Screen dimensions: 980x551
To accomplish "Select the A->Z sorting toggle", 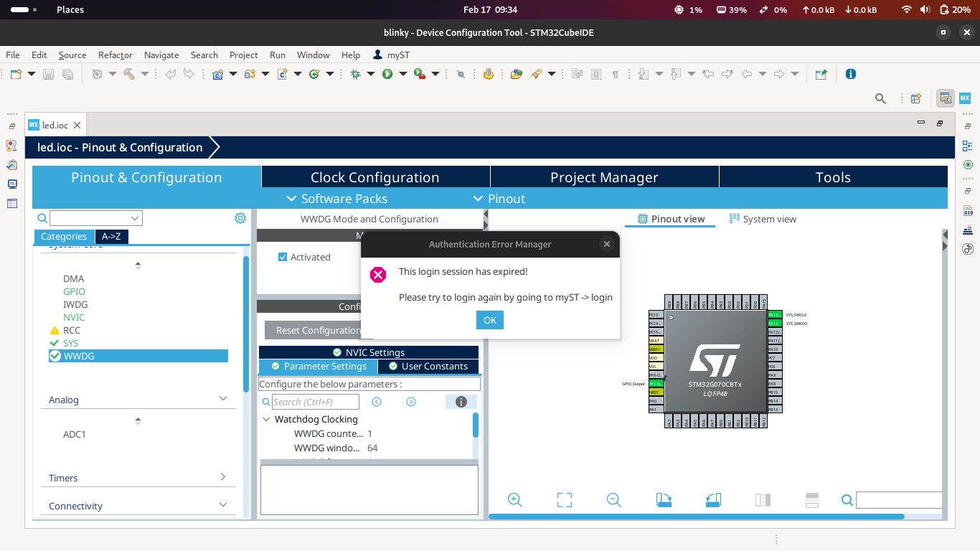I will pos(111,236).
